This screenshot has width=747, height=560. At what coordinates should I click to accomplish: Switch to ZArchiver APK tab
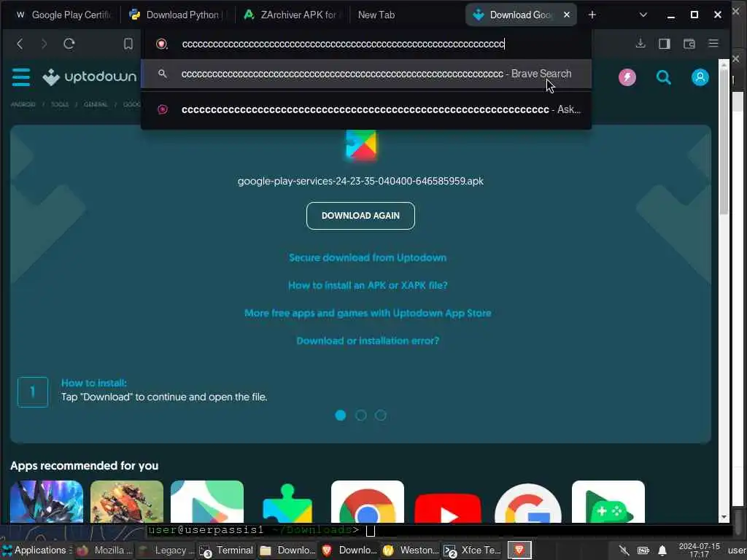[292, 15]
